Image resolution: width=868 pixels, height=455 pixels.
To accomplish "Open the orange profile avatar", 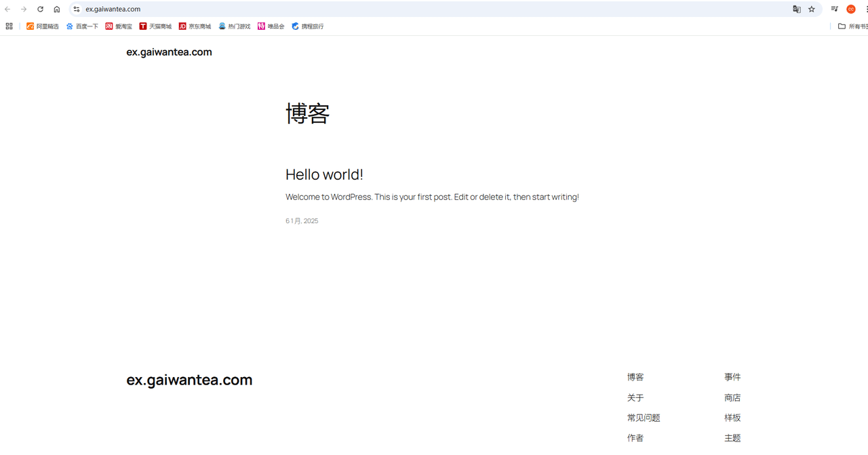I will click(x=851, y=9).
